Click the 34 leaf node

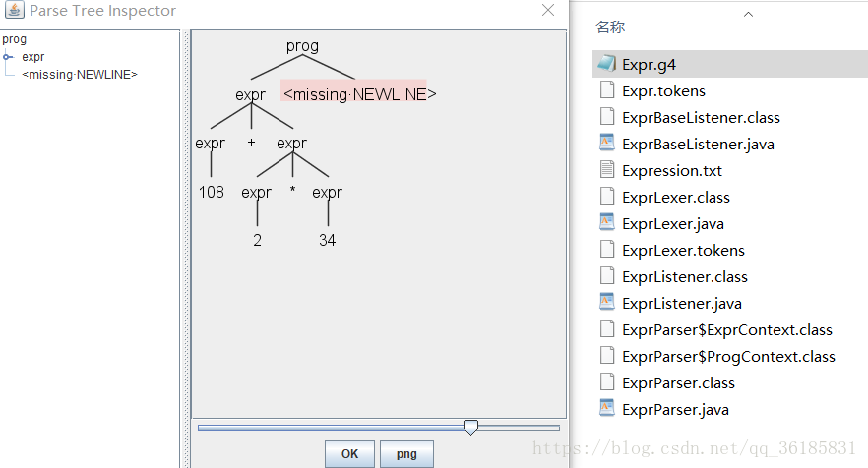327,240
